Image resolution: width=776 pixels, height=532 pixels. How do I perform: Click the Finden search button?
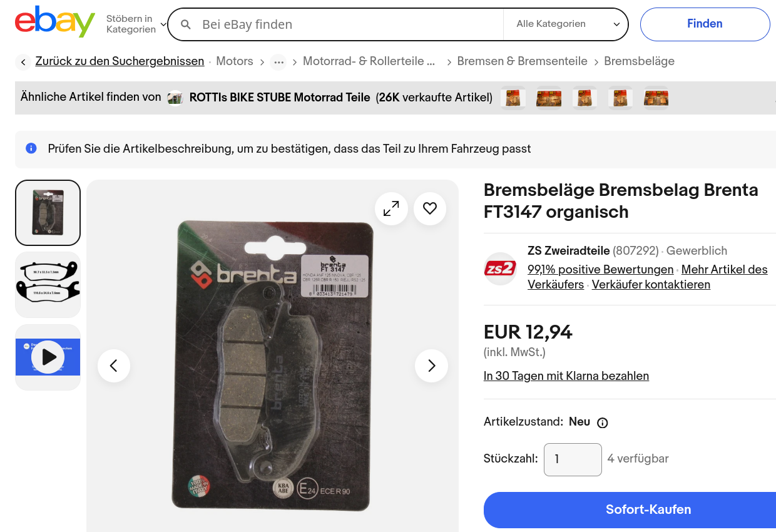click(705, 24)
